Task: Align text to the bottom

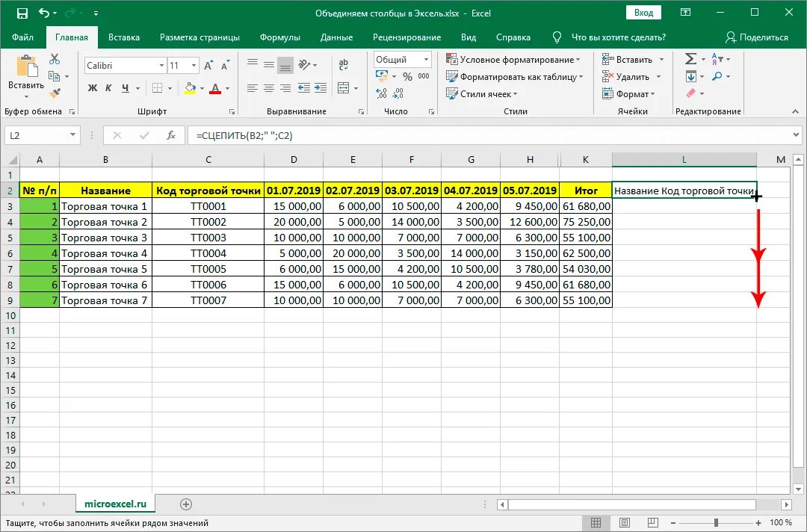Action: point(285,65)
